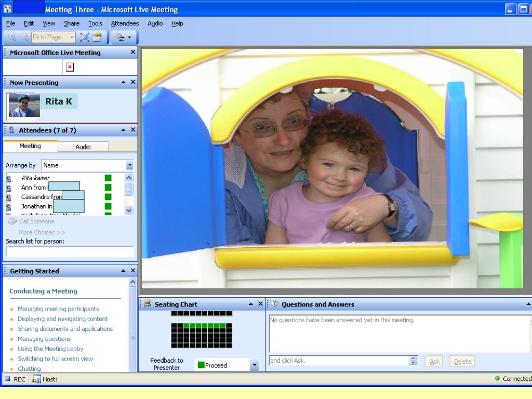Click the question entry text field
The image size is (532, 399).
click(339, 361)
